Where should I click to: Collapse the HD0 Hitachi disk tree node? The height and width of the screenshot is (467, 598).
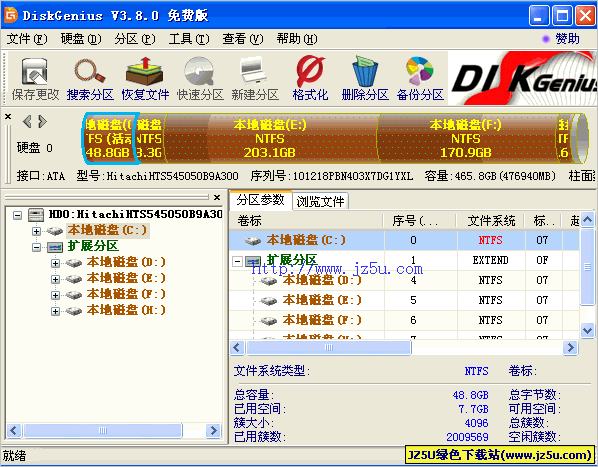click(x=17, y=215)
